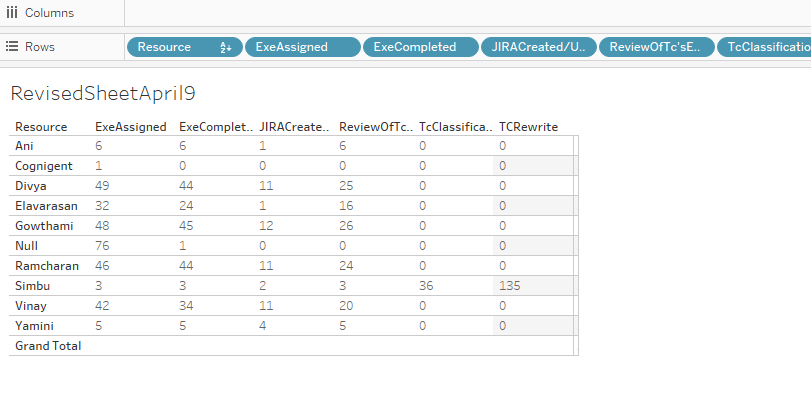Click the Columns shelf icon
The width and height of the screenshot is (811, 400).
[x=12, y=13]
